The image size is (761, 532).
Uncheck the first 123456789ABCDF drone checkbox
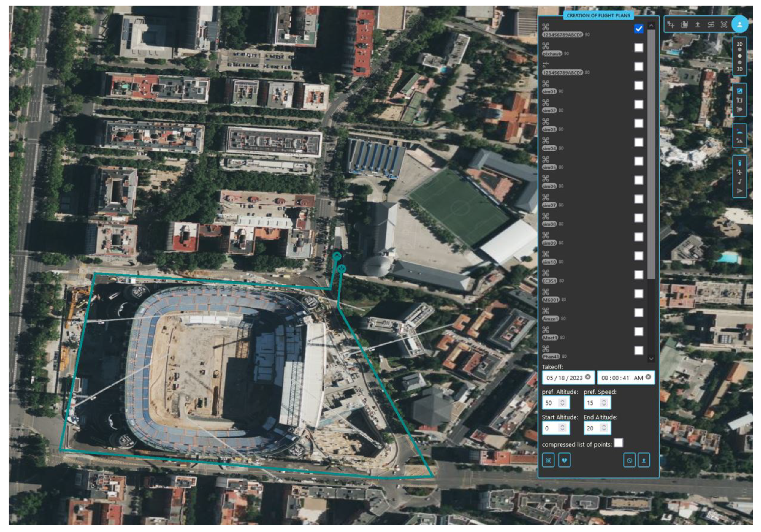pyautogui.click(x=638, y=29)
